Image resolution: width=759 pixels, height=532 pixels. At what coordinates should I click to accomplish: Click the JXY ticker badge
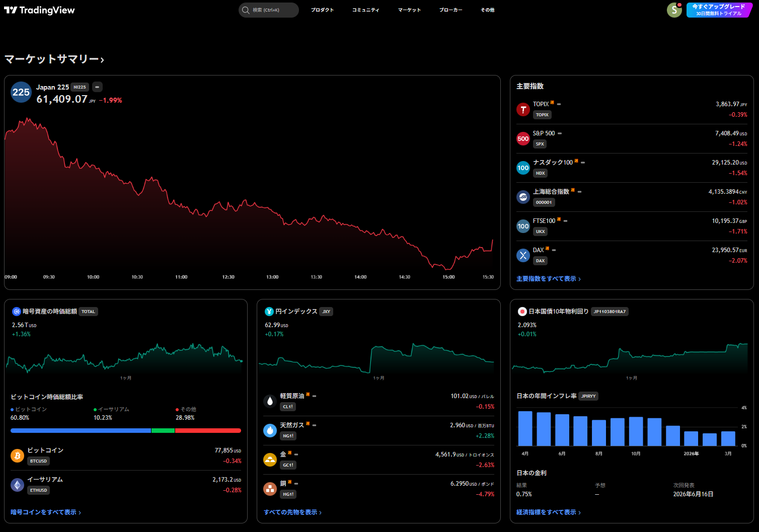(327, 312)
